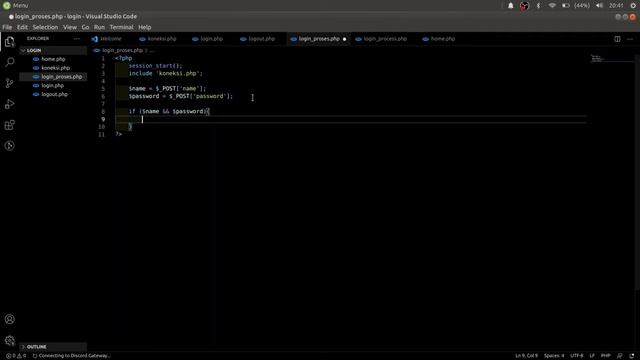The image size is (640, 360).
Task: Open the Edit menu
Action: tap(22, 27)
